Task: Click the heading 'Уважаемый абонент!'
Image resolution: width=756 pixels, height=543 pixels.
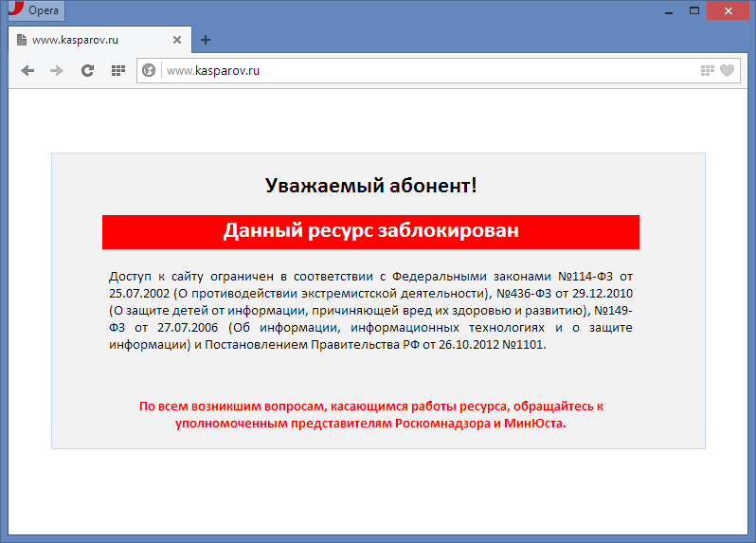Action: tap(370, 185)
